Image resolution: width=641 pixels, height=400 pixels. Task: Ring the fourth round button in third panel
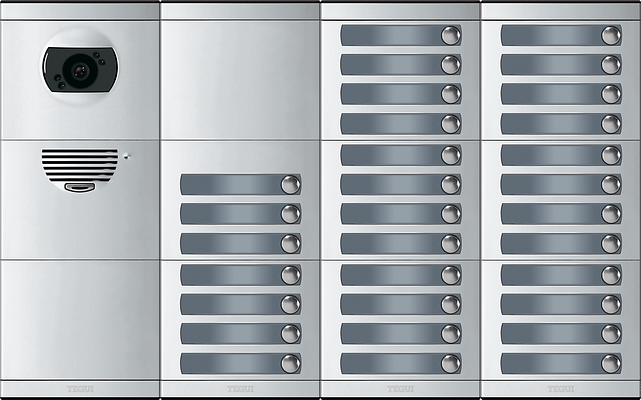[x=451, y=124]
